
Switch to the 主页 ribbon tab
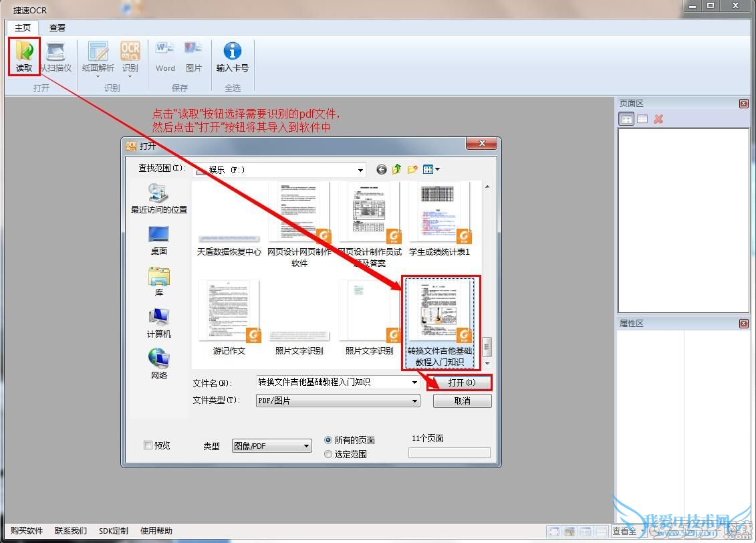[23, 28]
